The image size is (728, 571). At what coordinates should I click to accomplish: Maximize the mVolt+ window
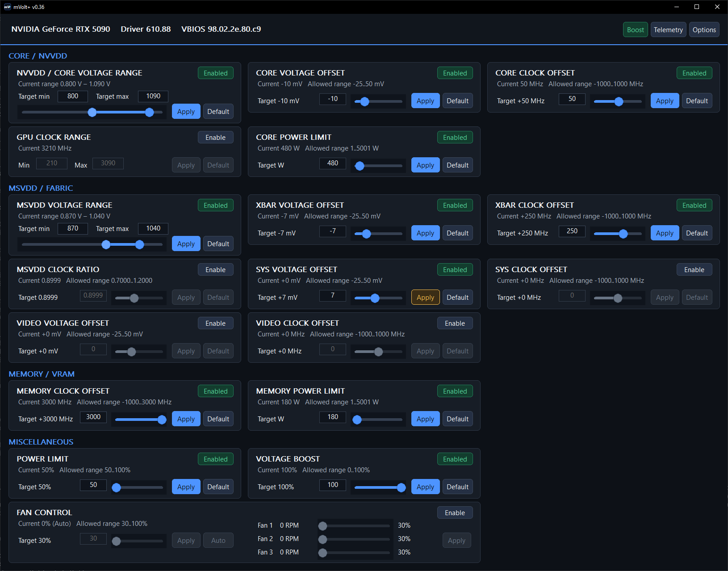pos(697,7)
